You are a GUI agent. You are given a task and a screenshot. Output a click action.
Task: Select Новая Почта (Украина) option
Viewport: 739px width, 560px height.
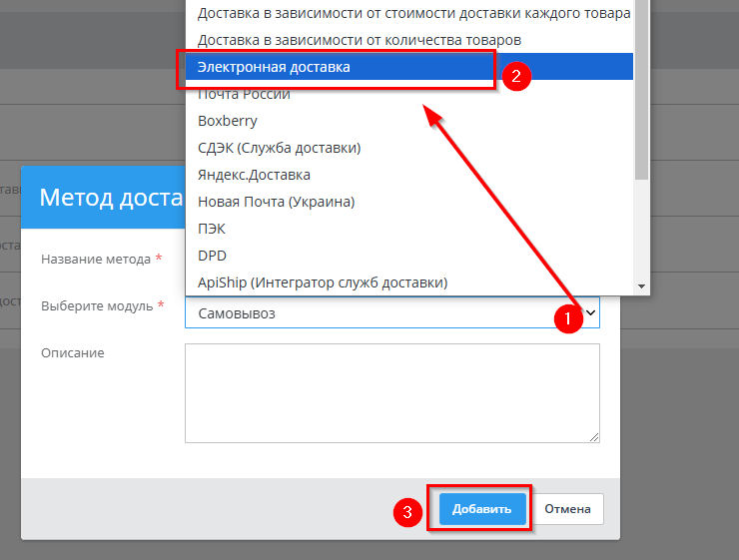(x=277, y=202)
